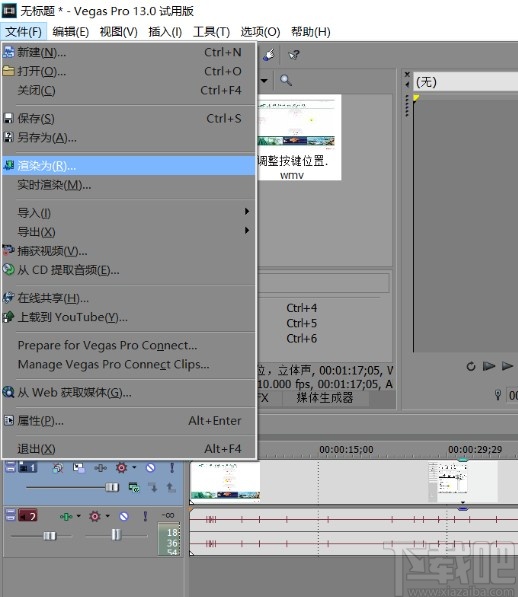Click the trimmer play from start button
The width and height of the screenshot is (518, 597).
[489, 366]
